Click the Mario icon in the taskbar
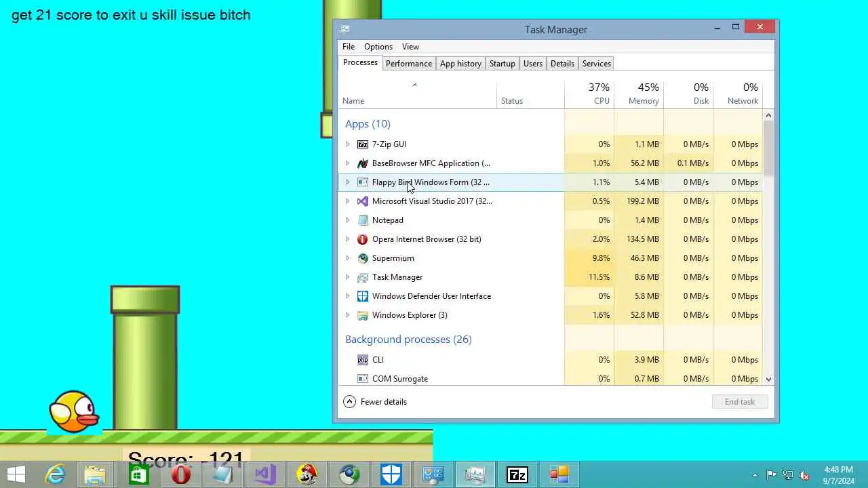This screenshot has height=488, width=868. (x=307, y=474)
